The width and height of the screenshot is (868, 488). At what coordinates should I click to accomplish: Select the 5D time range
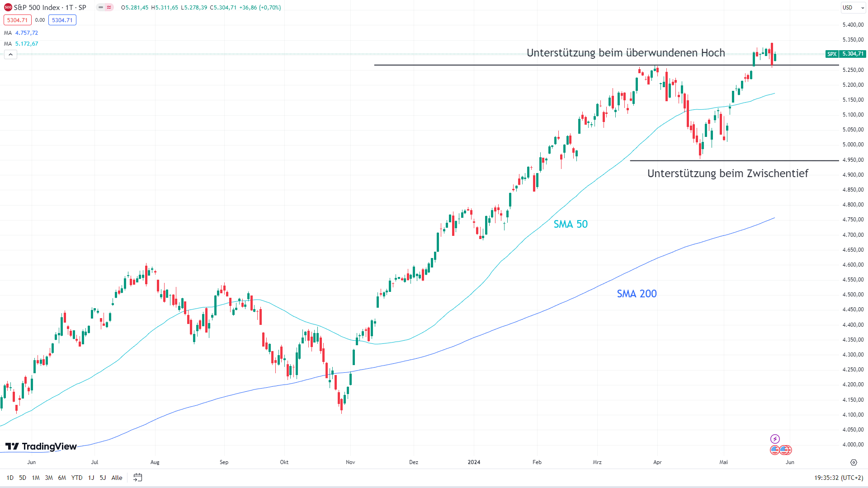coord(23,478)
